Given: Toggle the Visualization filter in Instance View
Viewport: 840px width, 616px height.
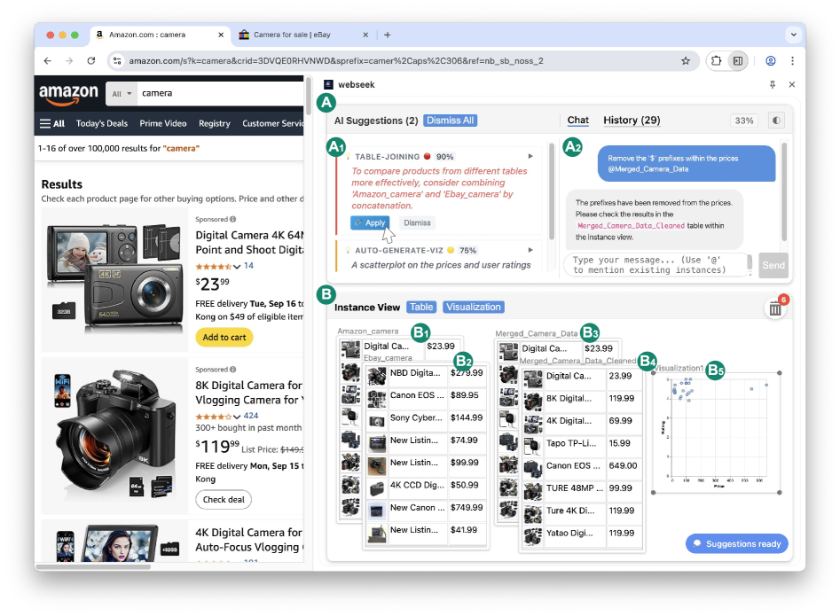Looking at the screenshot, I should [473, 307].
